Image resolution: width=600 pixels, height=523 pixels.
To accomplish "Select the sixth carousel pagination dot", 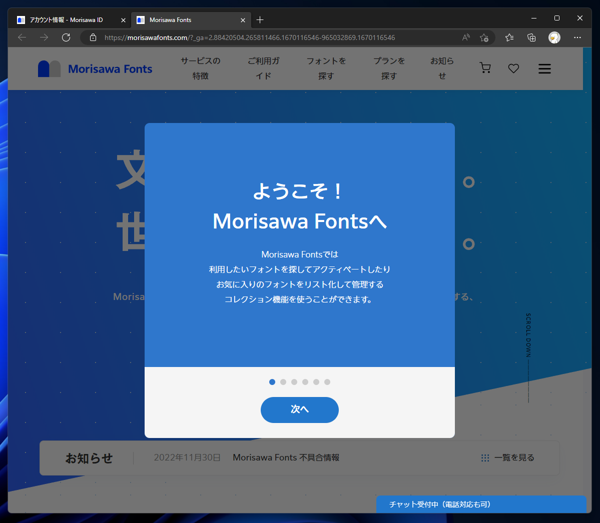I will 327,382.
